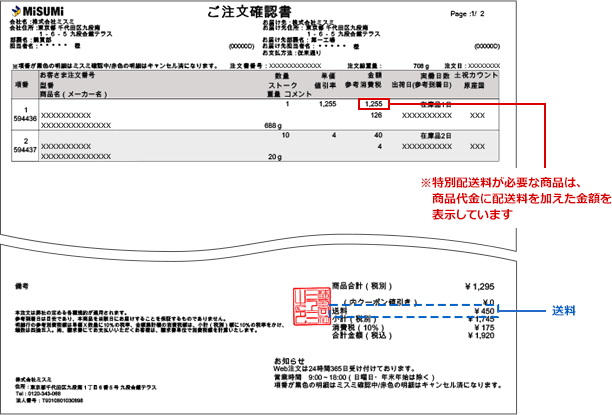Screen dimensions: 612x415
Task: Click the Page :1/ 2 indicator
Action: [x=467, y=14]
